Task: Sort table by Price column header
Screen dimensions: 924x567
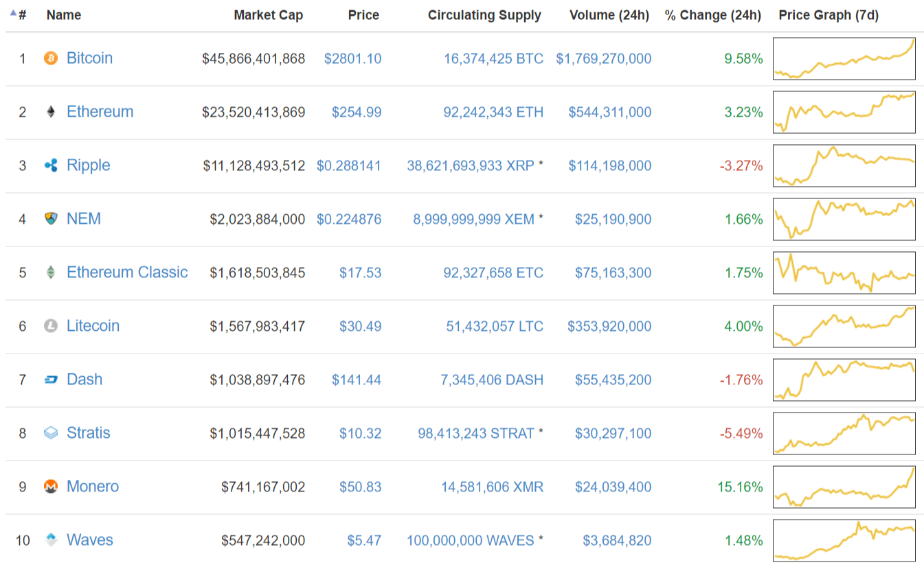Action: (363, 15)
